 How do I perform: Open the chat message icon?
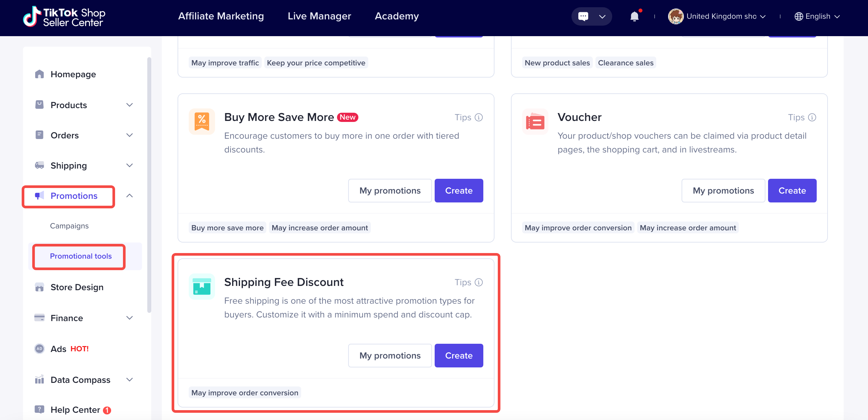[x=583, y=16]
